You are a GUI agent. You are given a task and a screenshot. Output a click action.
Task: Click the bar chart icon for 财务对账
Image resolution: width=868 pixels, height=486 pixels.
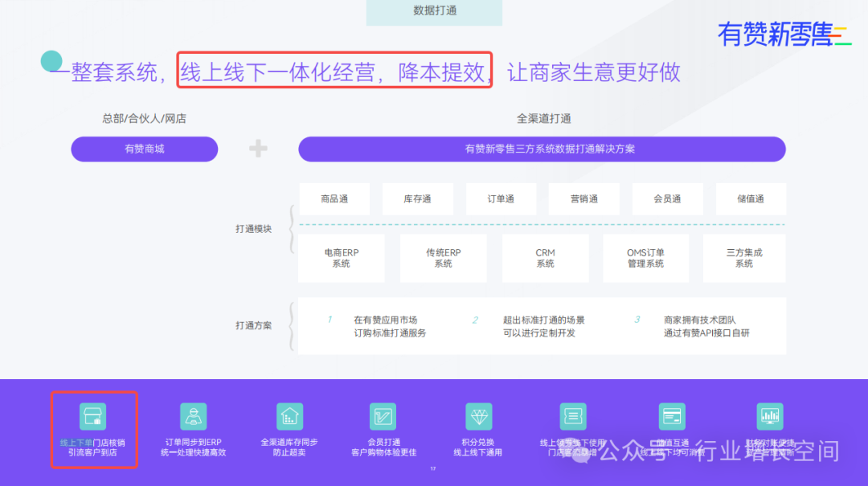[769, 416]
